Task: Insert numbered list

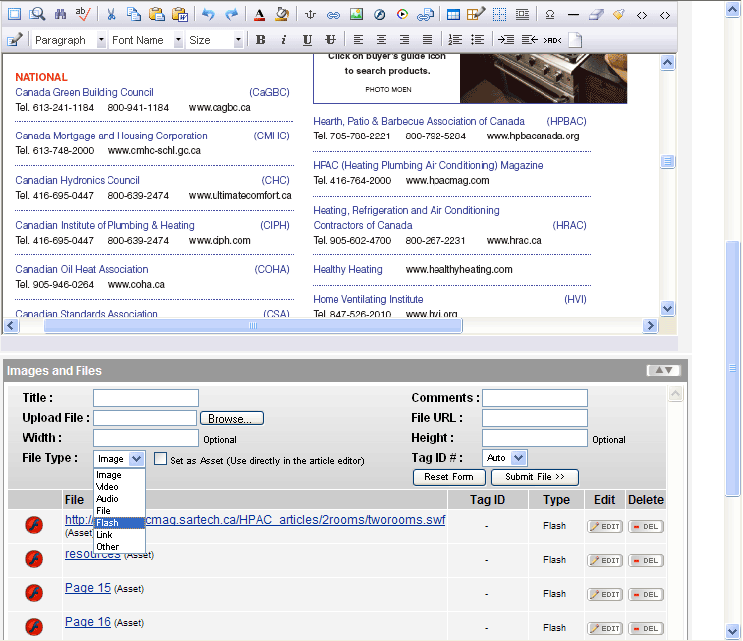Action: [x=455, y=40]
